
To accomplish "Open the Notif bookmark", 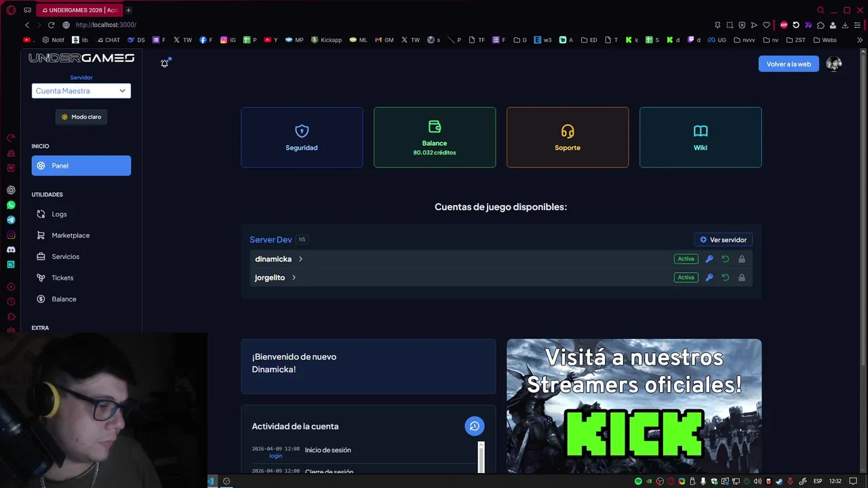I will 53,40.
